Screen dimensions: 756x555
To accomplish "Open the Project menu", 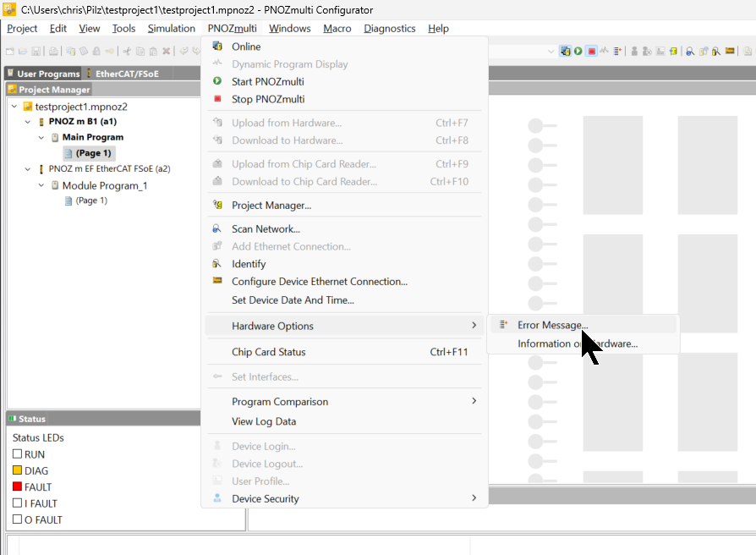I will tap(22, 29).
